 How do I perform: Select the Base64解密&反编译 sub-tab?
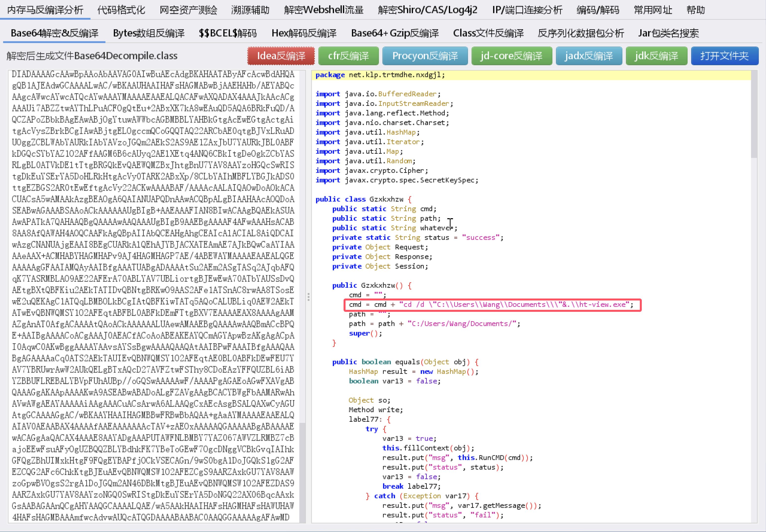tap(55, 33)
